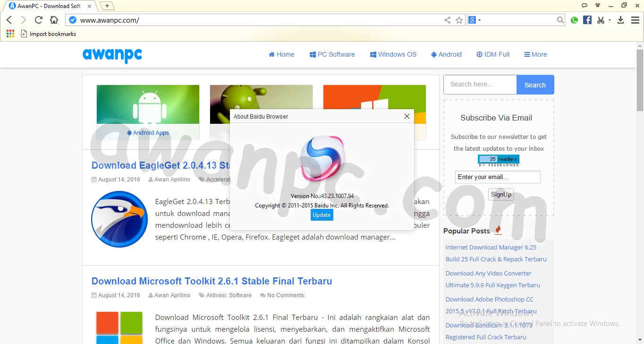Open Download Any Video Converter Ultimate popular post

click(492, 279)
